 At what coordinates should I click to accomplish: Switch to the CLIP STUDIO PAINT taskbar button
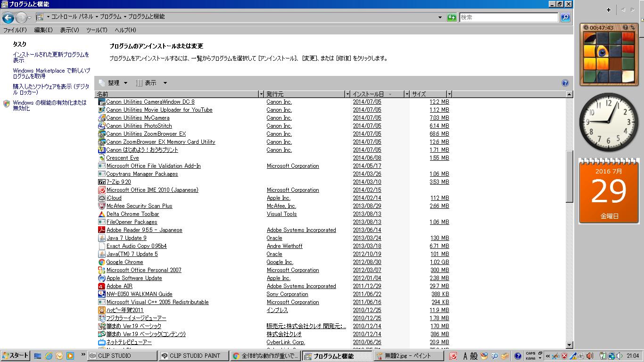point(193,356)
